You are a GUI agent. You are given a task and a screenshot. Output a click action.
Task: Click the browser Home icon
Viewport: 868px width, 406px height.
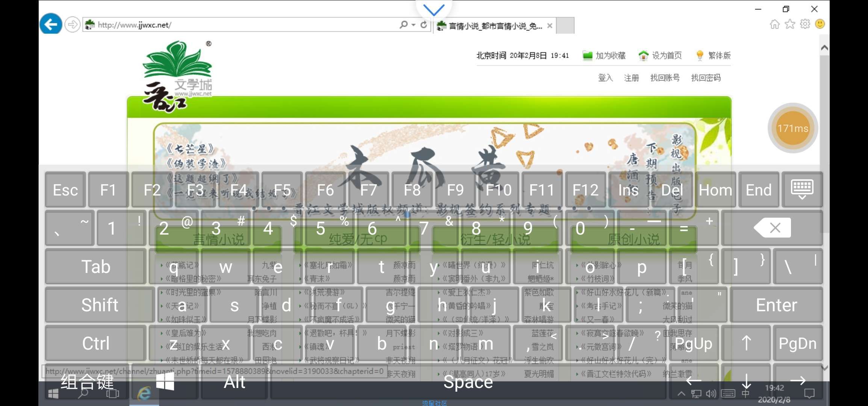click(x=774, y=24)
